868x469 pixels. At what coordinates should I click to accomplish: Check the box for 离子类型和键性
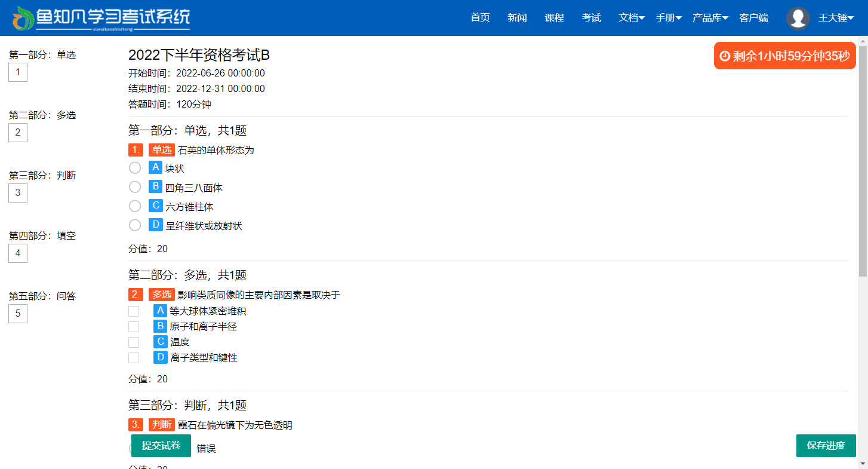click(134, 358)
